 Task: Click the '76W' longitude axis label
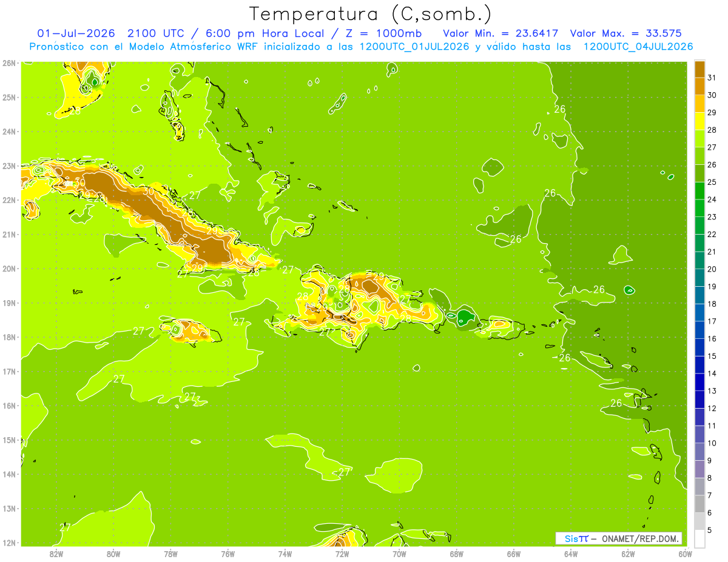tap(228, 554)
